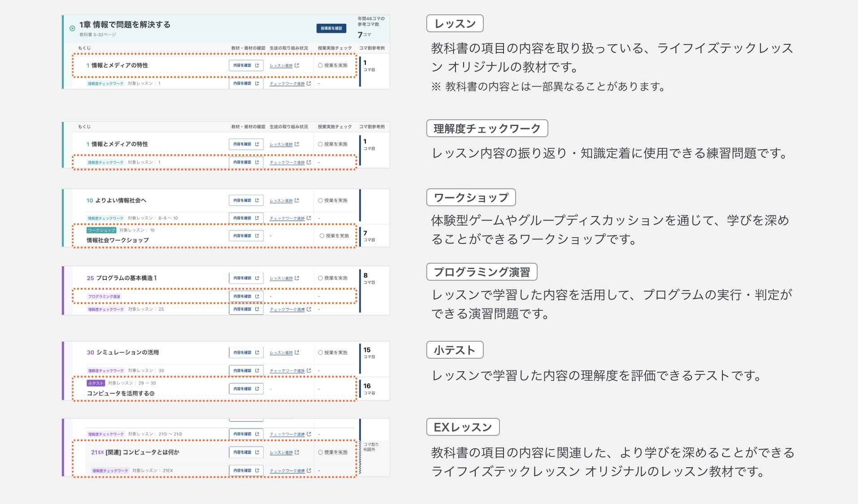The height and width of the screenshot is (504, 858).
Task: Click the 指導案を確認 button
Action: click(x=331, y=28)
